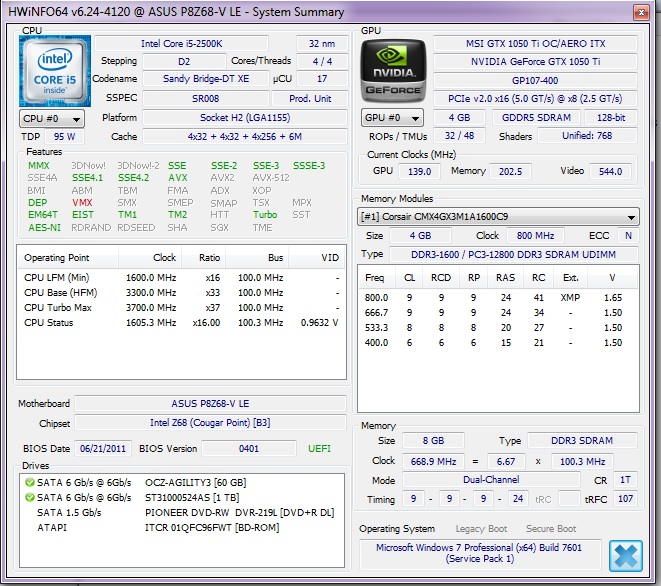The height and width of the screenshot is (586, 661).
Task: Click the Secure Boot label
Action: pyautogui.click(x=551, y=528)
